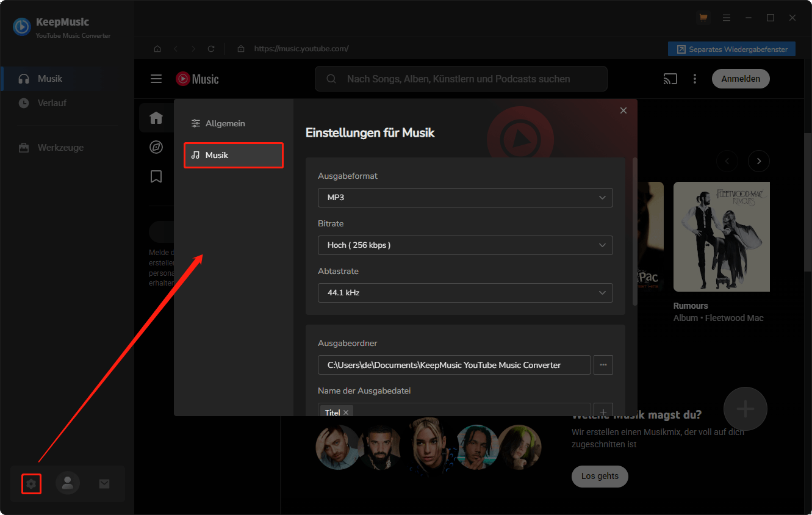Remove the Titel tag from the filename template
Screen dimensions: 812x515
(x=345, y=412)
